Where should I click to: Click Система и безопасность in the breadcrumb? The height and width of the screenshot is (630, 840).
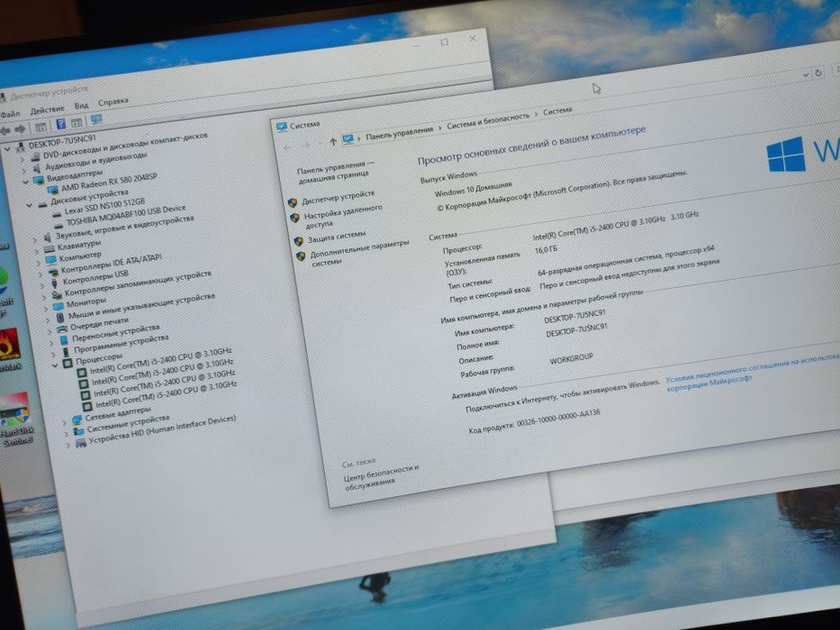point(487,121)
